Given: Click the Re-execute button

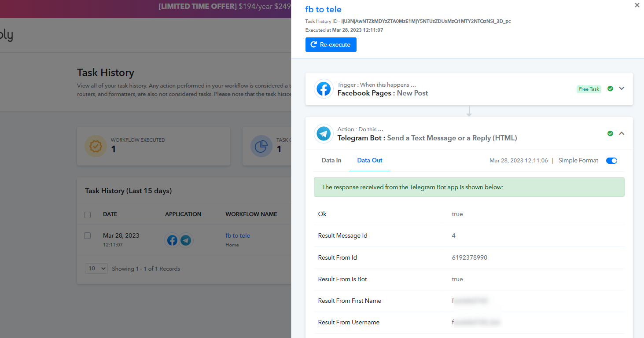Looking at the screenshot, I should pos(331,44).
